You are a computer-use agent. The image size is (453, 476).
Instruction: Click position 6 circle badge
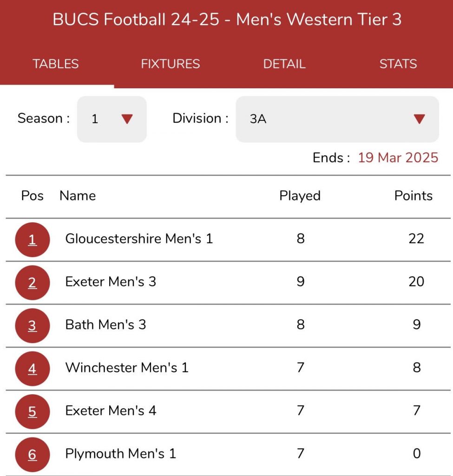coord(32,455)
